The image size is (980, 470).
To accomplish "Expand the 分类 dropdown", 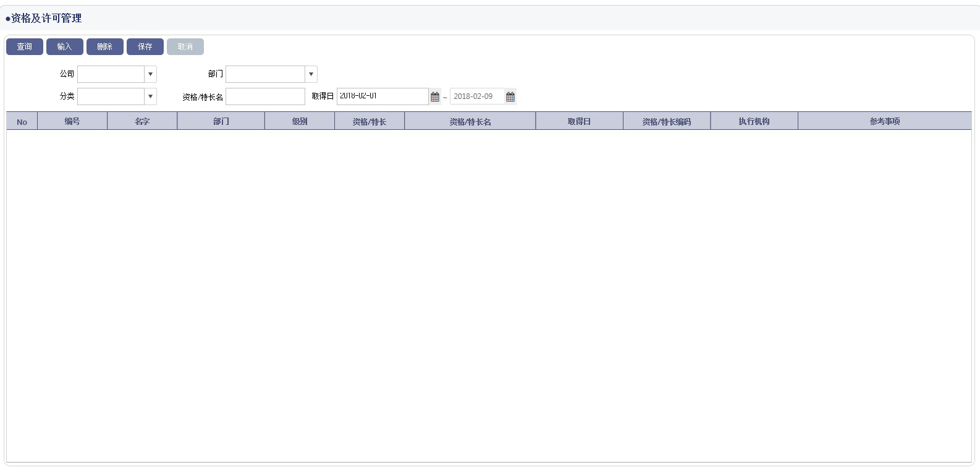I will (x=150, y=96).
